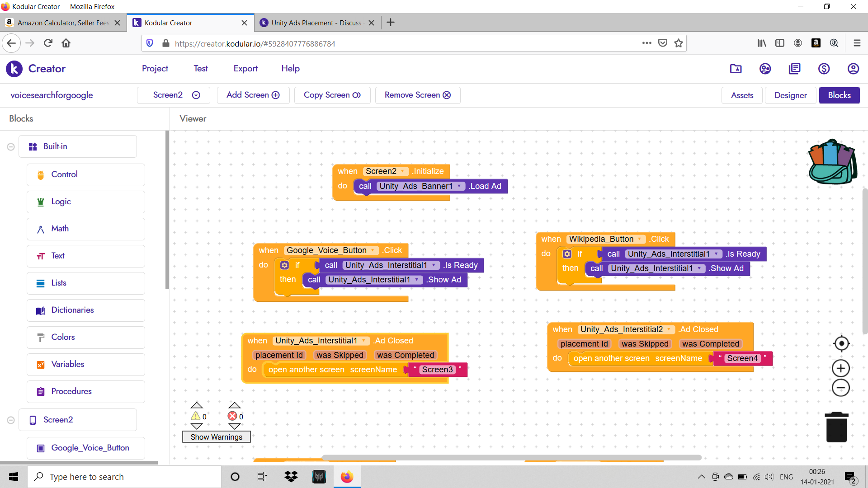Zoom out the blocks workspace
The height and width of the screenshot is (488, 868).
841,388
